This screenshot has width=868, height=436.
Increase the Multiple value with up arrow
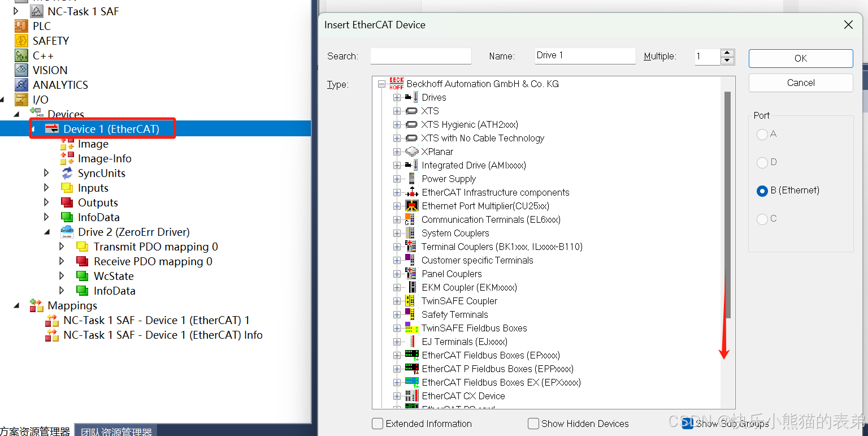727,53
